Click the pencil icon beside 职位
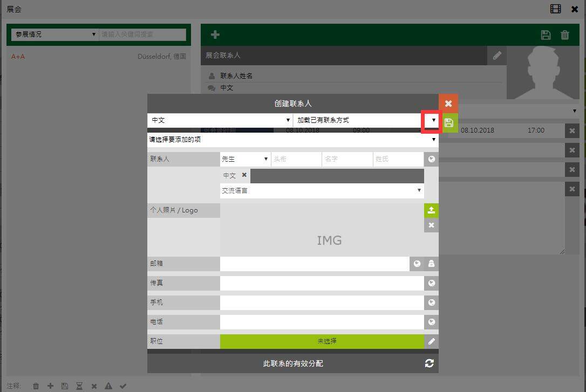This screenshot has width=586, height=392. click(x=431, y=341)
